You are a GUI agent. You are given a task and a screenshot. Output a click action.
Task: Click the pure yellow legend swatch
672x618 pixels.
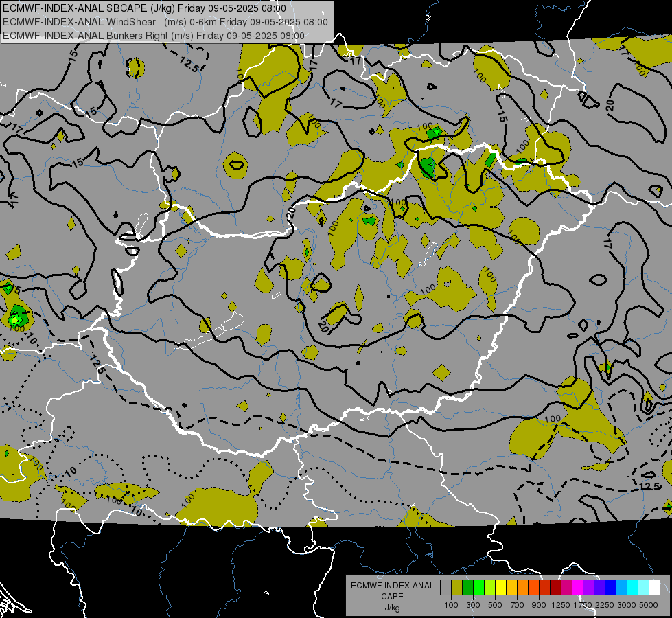[x=500, y=588]
